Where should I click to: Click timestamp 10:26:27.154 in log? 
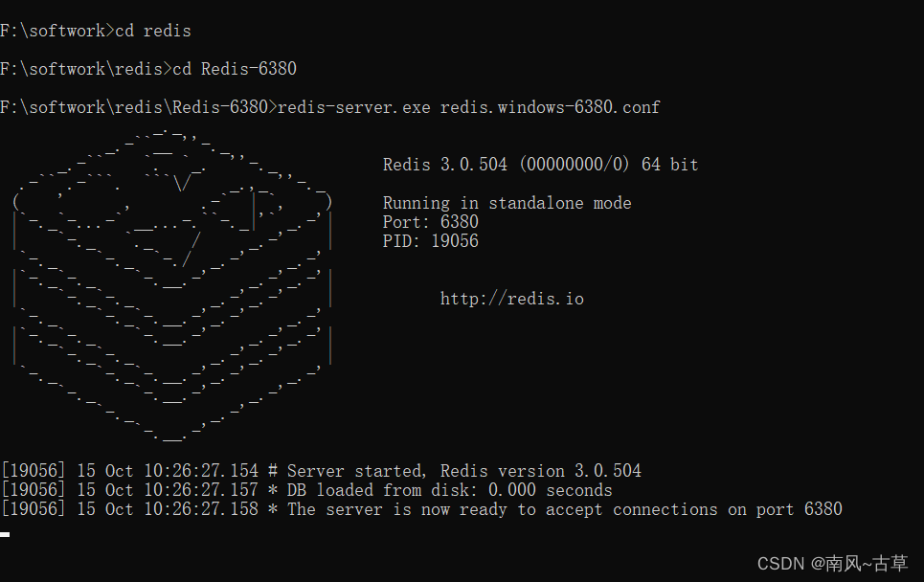pyautogui.click(x=201, y=471)
